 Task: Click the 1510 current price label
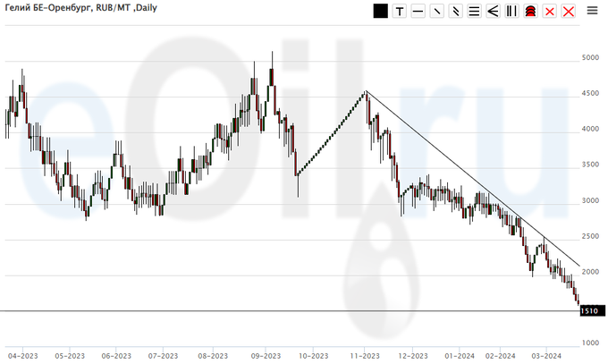point(589,311)
